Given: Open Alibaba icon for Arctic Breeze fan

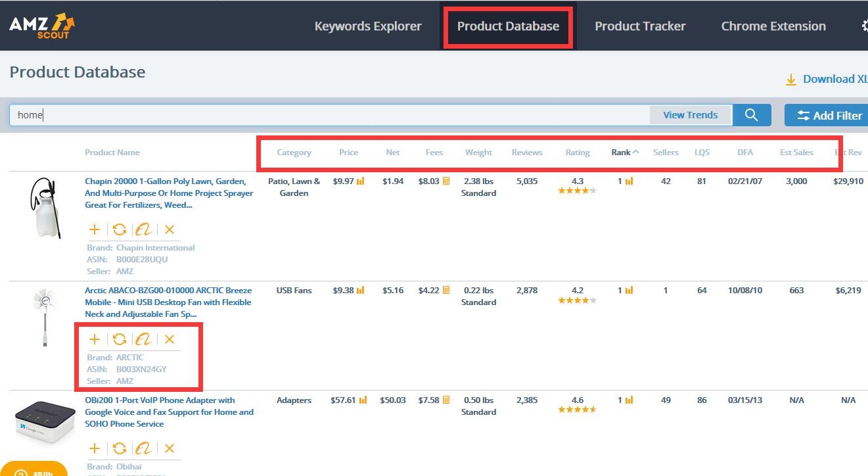Looking at the screenshot, I should (143, 339).
